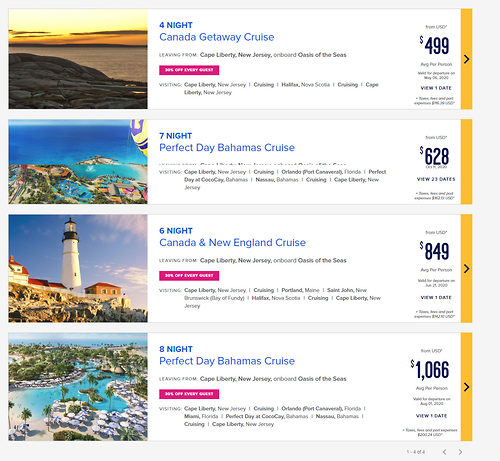Go to next results page arrow
This screenshot has height=461, width=500.
[460, 452]
